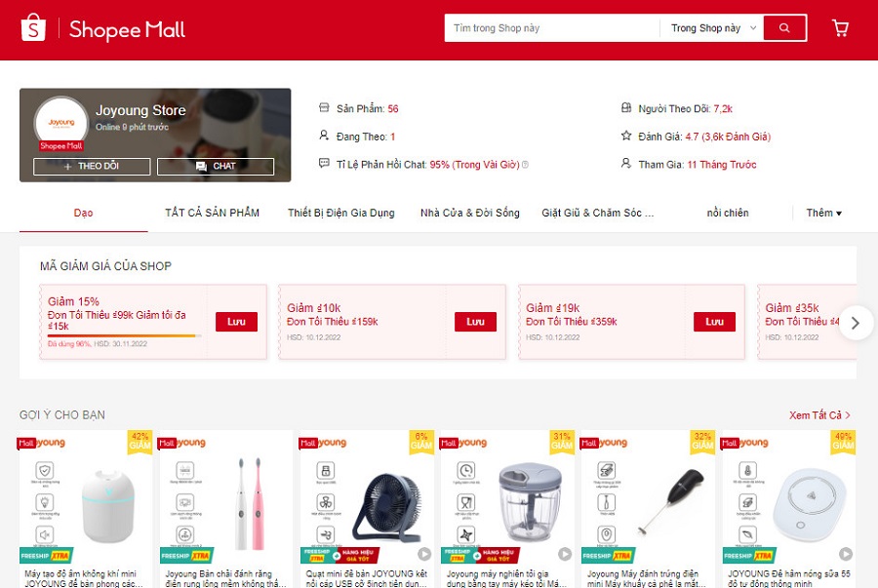Expand the 'Trong Shop này' search scope dropdown
This screenshot has height=588, width=878.
click(713, 28)
